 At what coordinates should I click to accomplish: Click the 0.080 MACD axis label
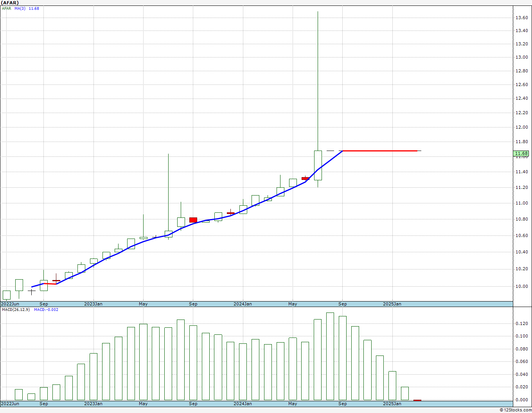(521, 349)
